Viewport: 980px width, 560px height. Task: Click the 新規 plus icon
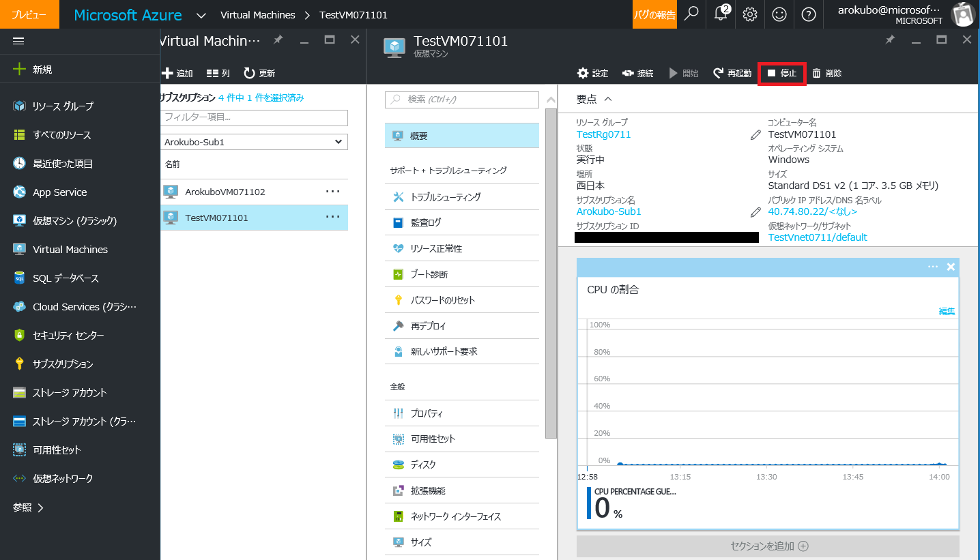pos(20,69)
